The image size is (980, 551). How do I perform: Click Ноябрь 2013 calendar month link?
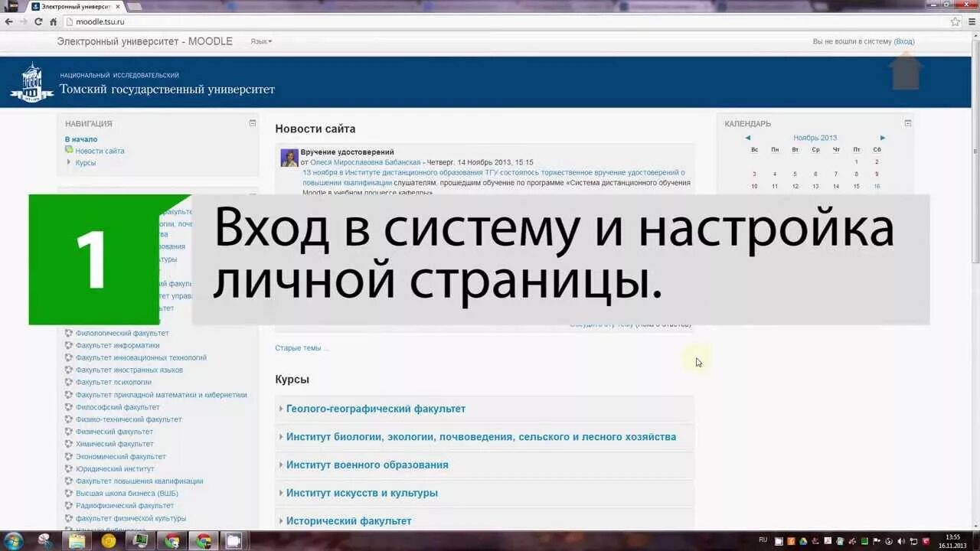click(x=815, y=138)
